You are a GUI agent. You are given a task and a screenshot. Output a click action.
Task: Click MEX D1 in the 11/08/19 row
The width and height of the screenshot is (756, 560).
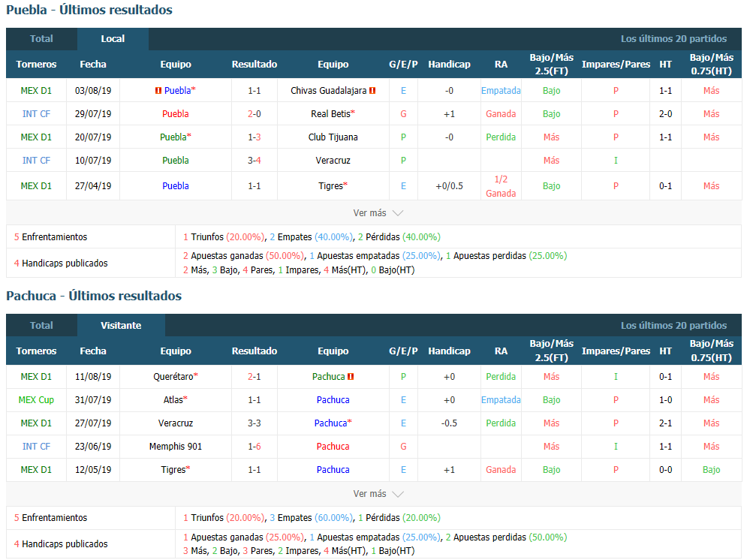(36, 376)
